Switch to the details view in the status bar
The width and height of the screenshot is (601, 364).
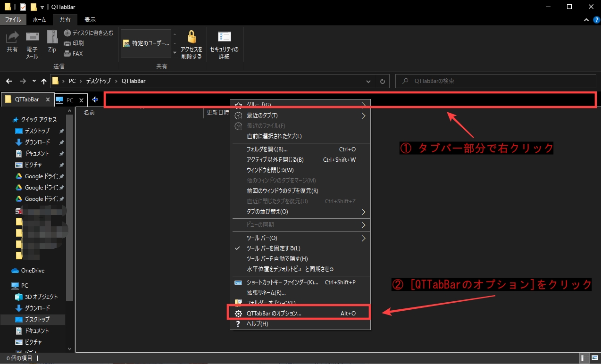[x=584, y=358]
